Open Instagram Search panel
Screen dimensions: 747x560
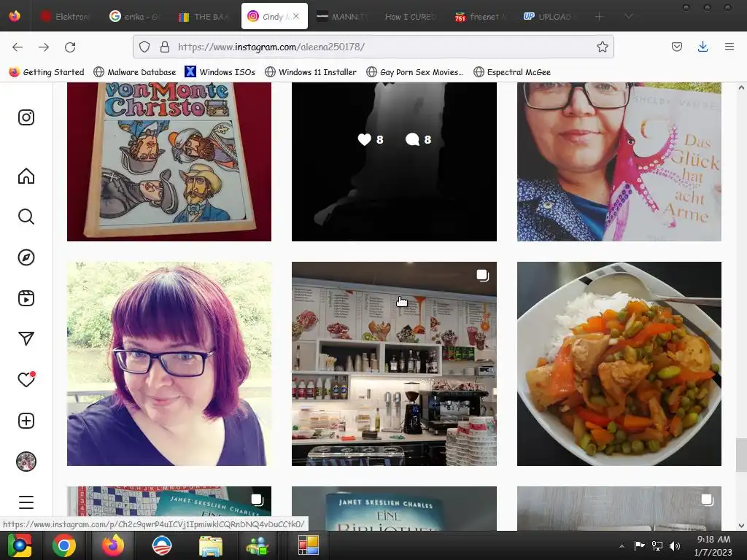click(26, 217)
